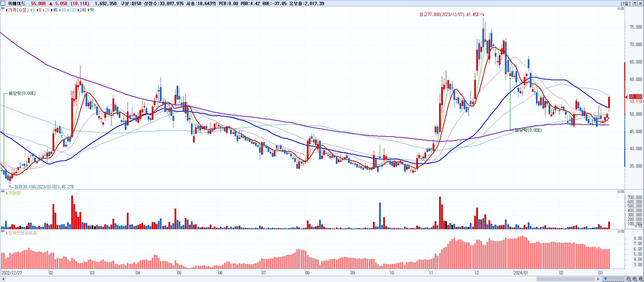
Task: Toggle the 120-day moving average legend
Action: coord(72,10)
